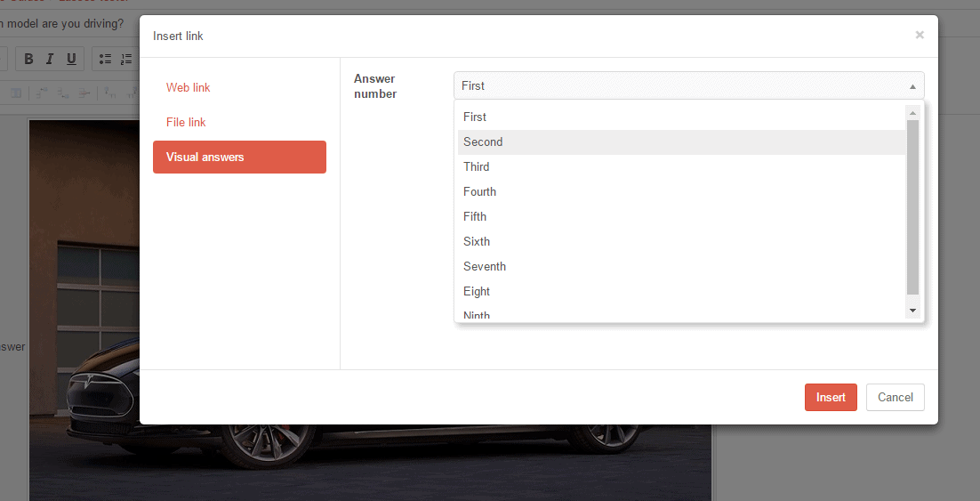Pick the Sixth option

click(681, 242)
